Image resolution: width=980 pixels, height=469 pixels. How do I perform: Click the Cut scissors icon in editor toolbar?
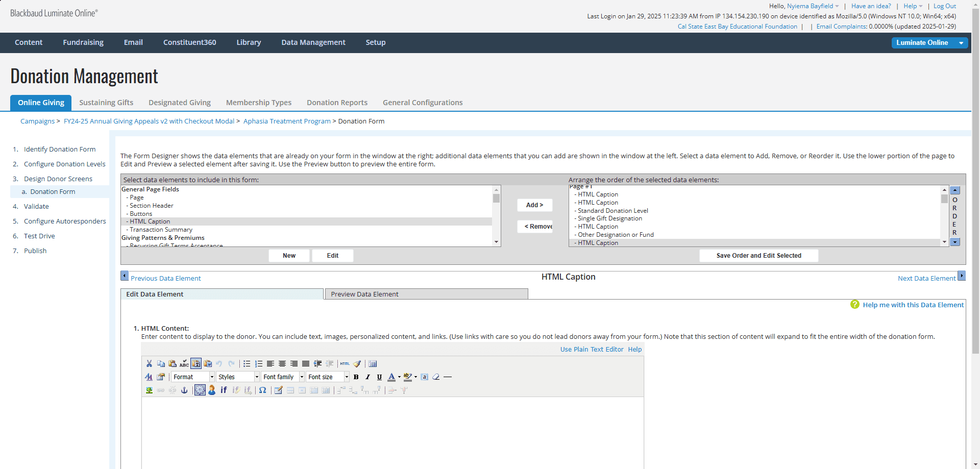[149, 364]
